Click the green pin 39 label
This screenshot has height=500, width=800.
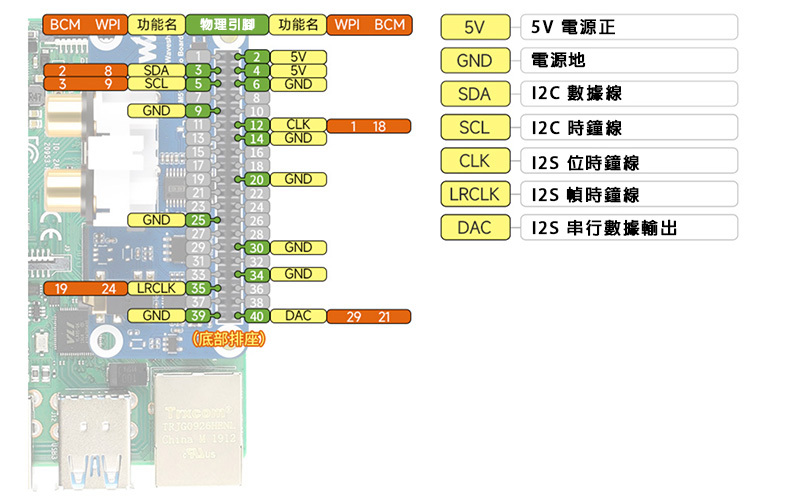click(x=198, y=316)
